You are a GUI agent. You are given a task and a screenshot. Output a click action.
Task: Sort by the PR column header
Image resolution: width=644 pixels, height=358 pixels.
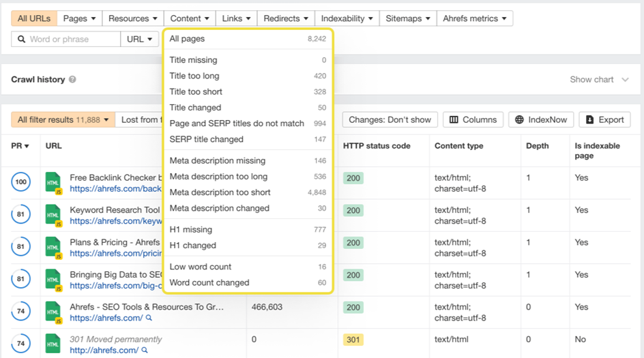tap(20, 146)
